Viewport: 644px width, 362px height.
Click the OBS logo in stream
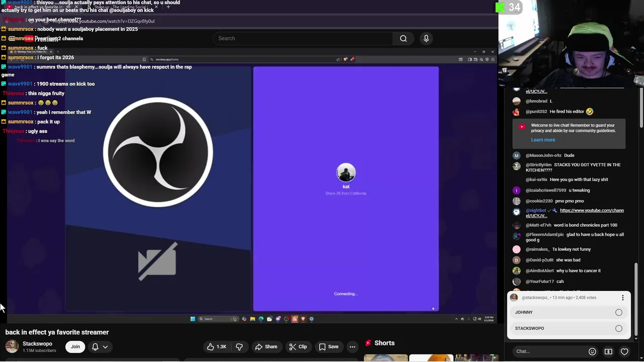158,152
